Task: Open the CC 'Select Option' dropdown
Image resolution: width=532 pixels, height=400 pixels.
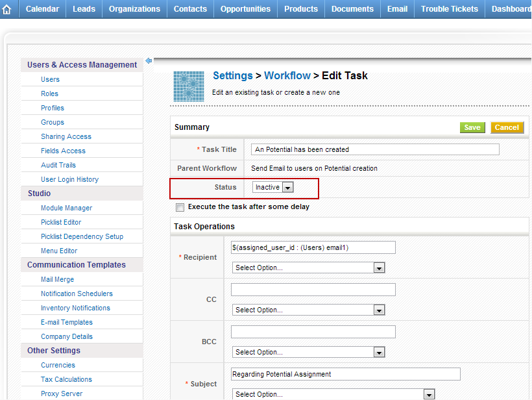Action: [308, 310]
